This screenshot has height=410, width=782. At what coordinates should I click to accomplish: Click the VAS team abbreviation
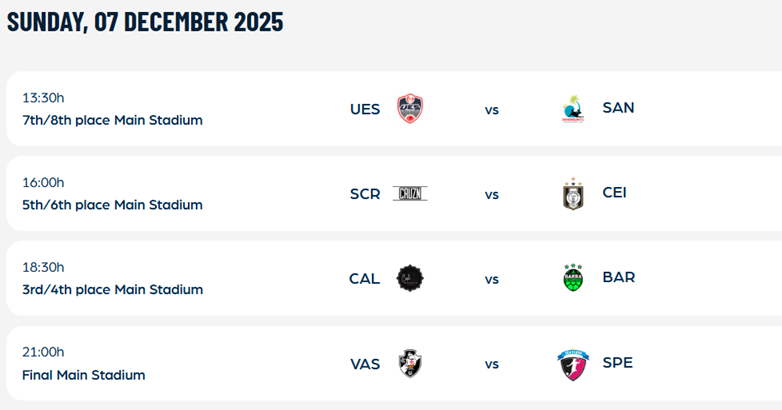tap(365, 364)
